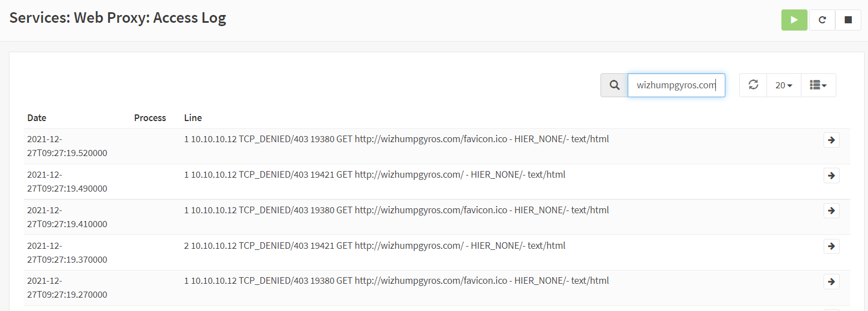Focus the search field containing wizhumpgyros.com
Screen dimensions: 868x311
pos(676,86)
